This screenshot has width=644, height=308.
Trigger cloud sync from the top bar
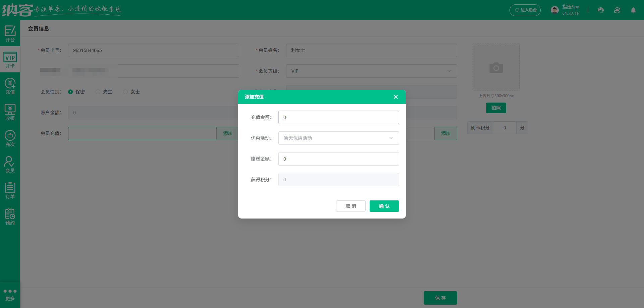617,10
